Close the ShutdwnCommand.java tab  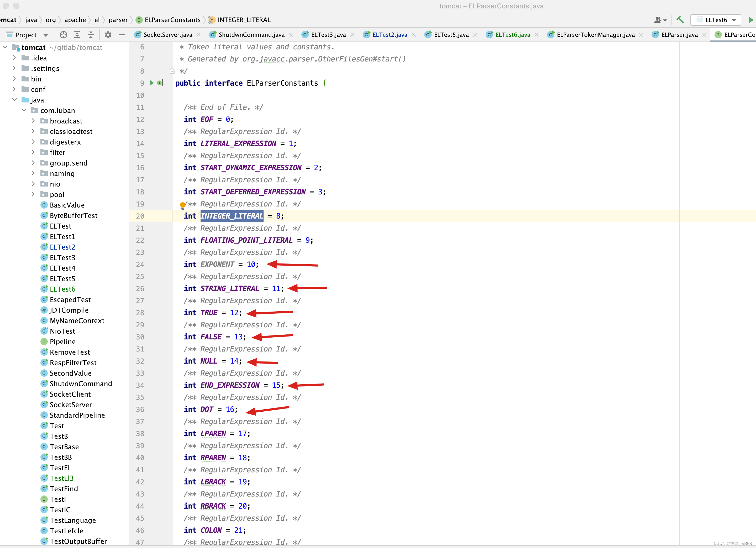coord(291,35)
